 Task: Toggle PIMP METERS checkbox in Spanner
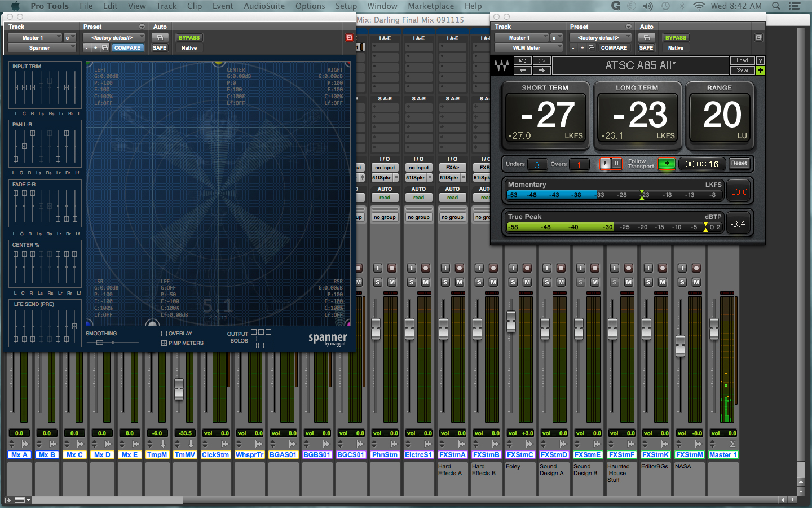(x=164, y=343)
